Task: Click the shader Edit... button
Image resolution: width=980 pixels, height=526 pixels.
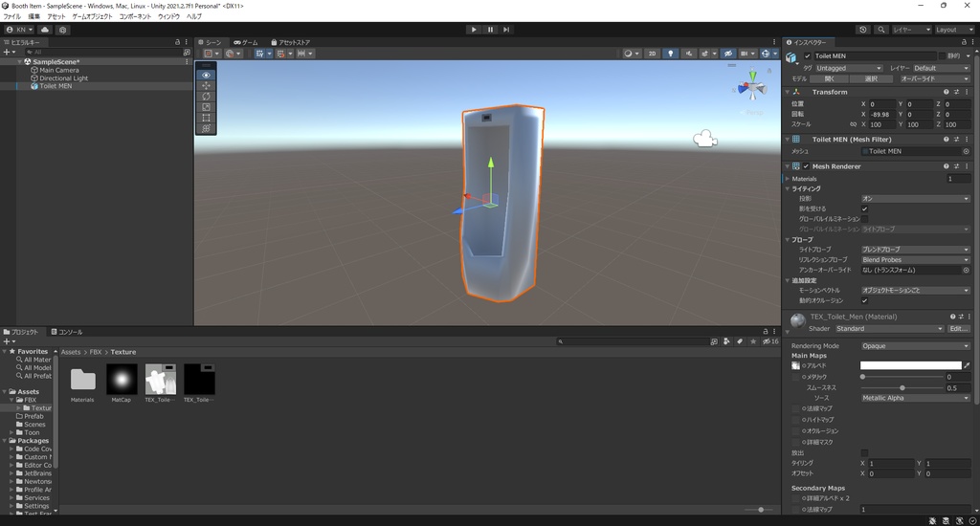Action: click(x=959, y=329)
